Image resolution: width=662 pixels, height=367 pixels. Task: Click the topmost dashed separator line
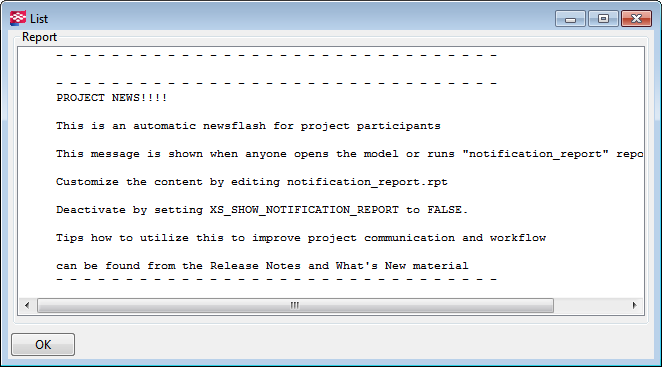tap(277, 55)
